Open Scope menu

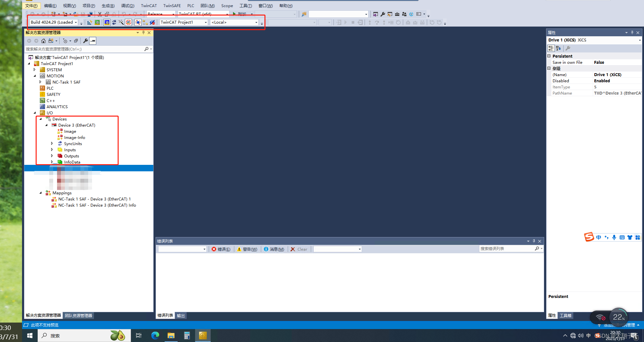tap(227, 6)
